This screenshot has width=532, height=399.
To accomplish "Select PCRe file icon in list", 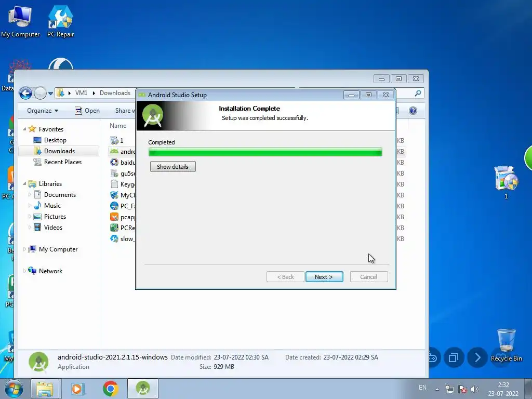I will click(x=114, y=228).
